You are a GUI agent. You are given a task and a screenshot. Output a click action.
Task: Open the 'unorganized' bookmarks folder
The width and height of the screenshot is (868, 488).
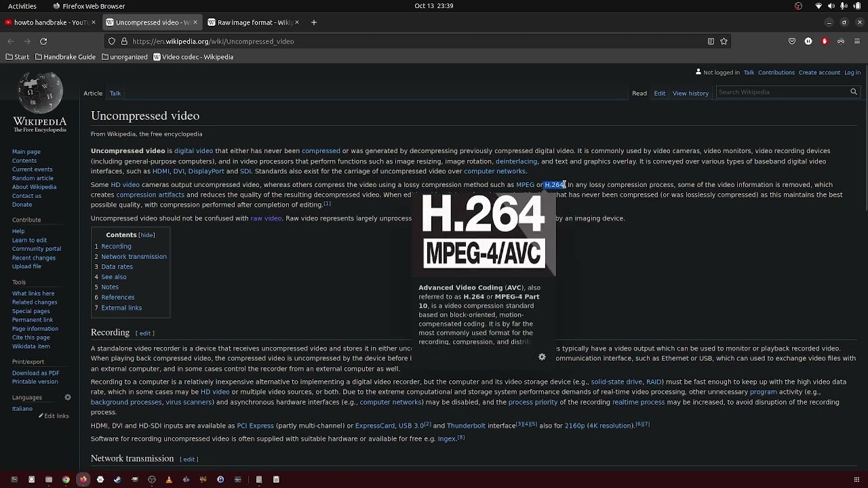(x=124, y=57)
